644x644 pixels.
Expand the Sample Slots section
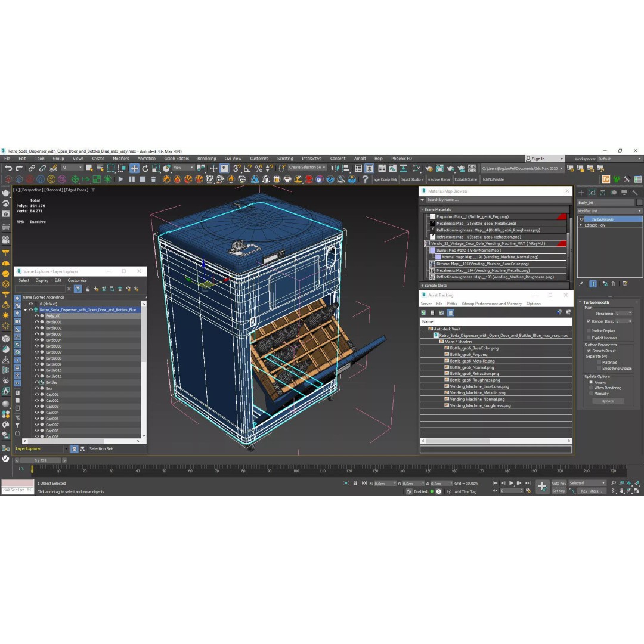tap(422, 286)
